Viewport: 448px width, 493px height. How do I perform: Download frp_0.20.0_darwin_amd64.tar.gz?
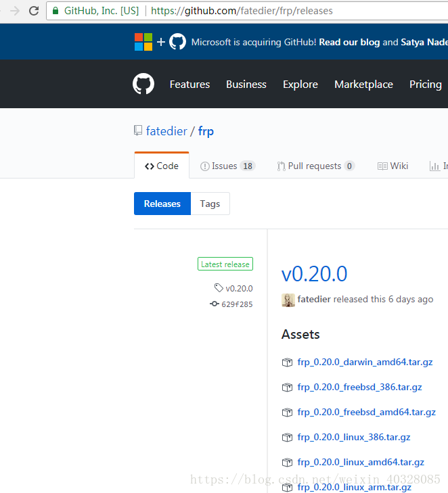[365, 362]
